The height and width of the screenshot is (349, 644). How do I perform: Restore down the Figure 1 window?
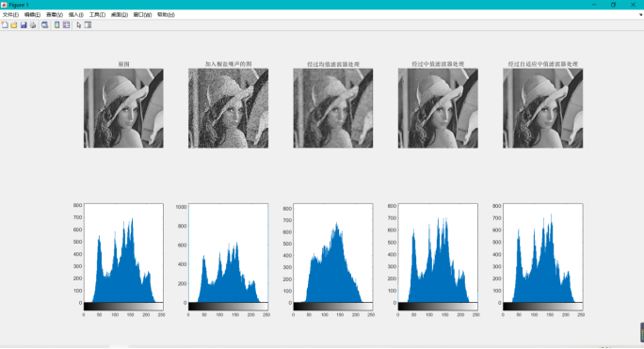point(613,5)
